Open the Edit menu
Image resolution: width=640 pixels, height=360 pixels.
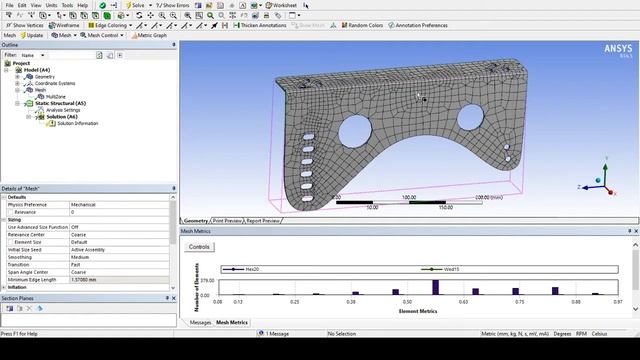click(x=22, y=5)
